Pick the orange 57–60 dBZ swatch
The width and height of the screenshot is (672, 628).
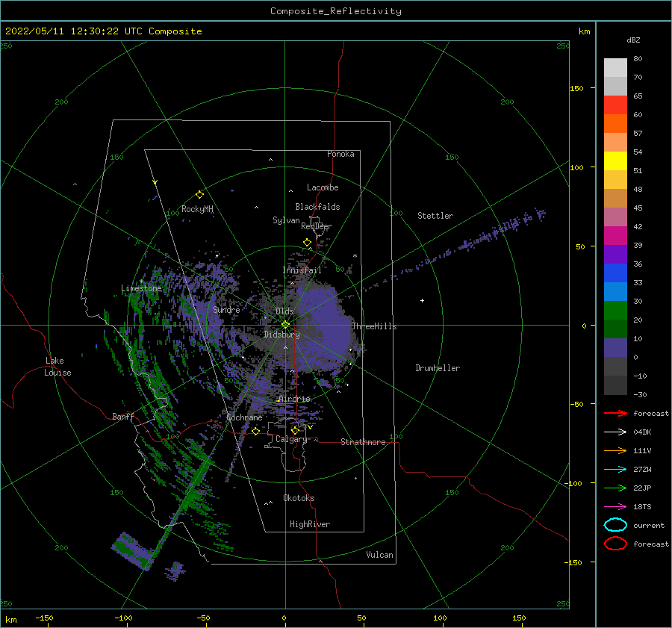click(615, 124)
